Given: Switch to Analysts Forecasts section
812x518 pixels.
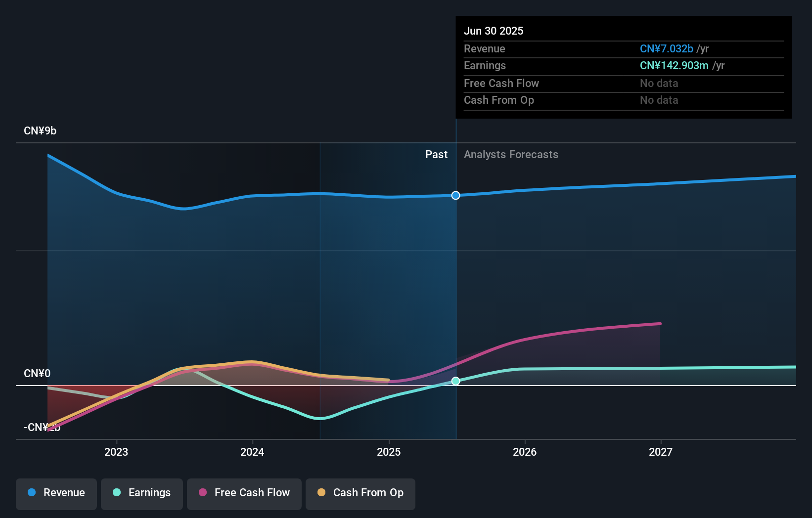Looking at the screenshot, I should pyautogui.click(x=511, y=154).
